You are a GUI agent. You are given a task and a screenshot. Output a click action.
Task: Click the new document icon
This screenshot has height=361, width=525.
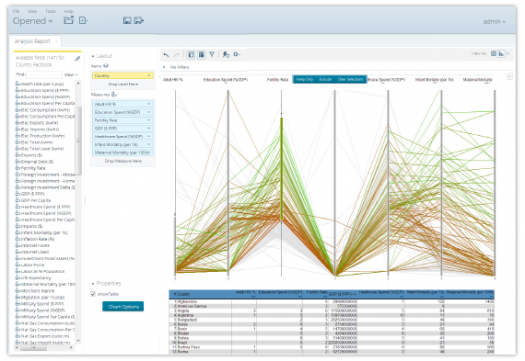83,20
